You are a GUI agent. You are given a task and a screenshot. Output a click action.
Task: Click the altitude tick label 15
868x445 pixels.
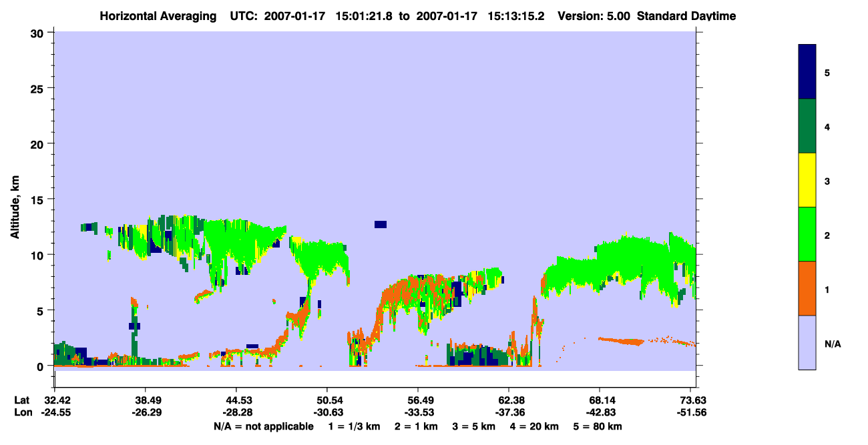(x=39, y=199)
